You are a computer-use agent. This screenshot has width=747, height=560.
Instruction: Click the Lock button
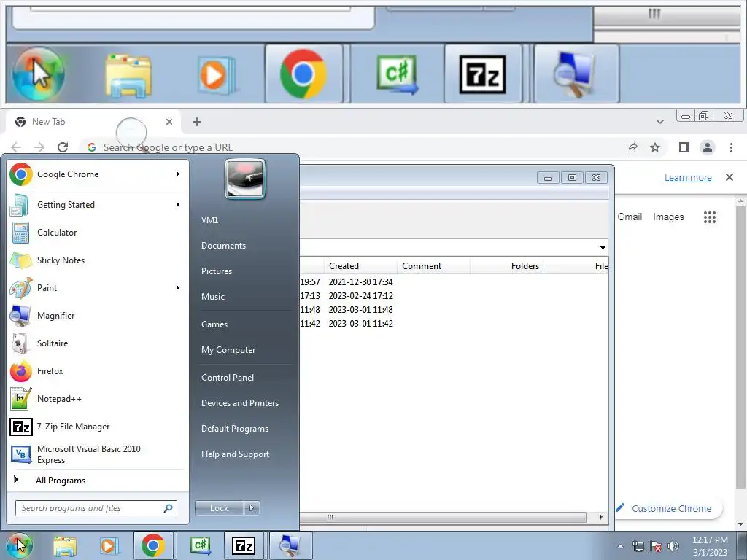tap(219, 508)
